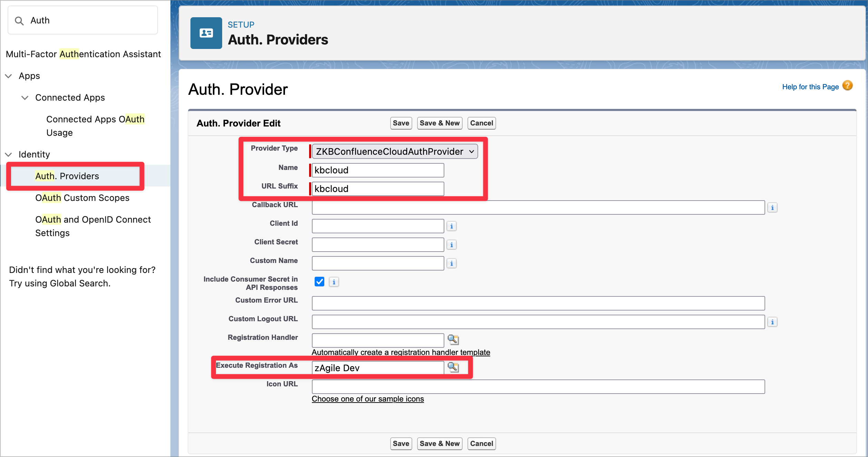Collapse the Apps section in the sidebar
Image resolution: width=868 pixels, height=457 pixels.
point(9,76)
